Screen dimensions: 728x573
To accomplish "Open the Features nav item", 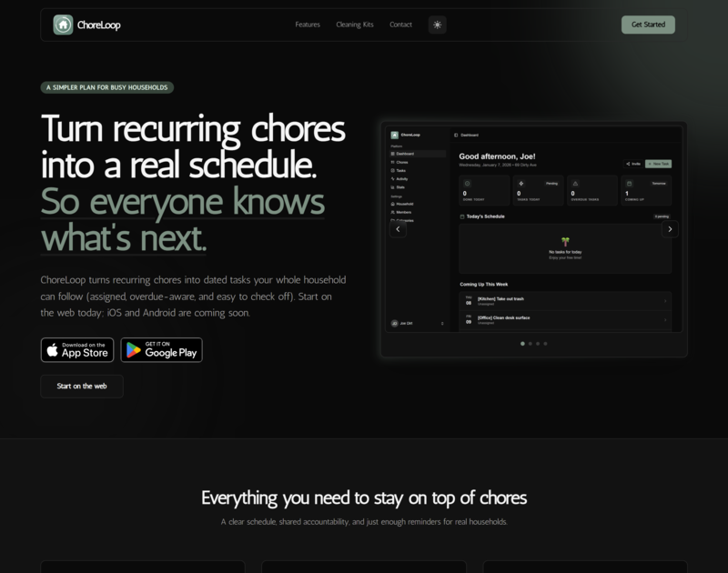I will (308, 25).
